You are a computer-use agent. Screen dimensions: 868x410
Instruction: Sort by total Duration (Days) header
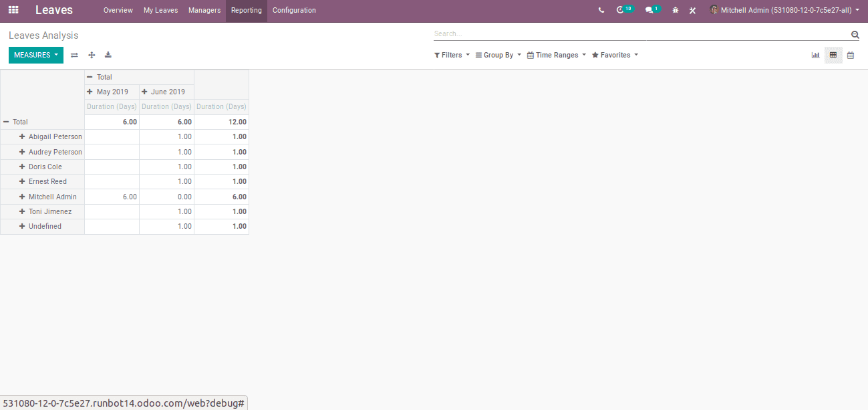click(221, 106)
